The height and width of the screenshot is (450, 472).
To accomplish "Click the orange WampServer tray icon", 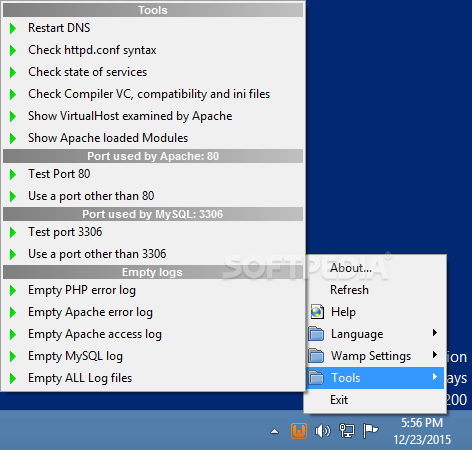I will point(299,431).
